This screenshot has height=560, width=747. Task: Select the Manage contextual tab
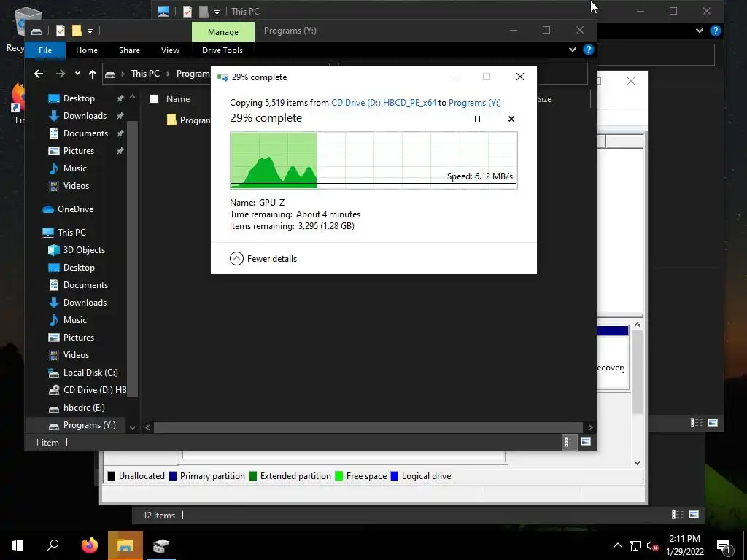[223, 32]
